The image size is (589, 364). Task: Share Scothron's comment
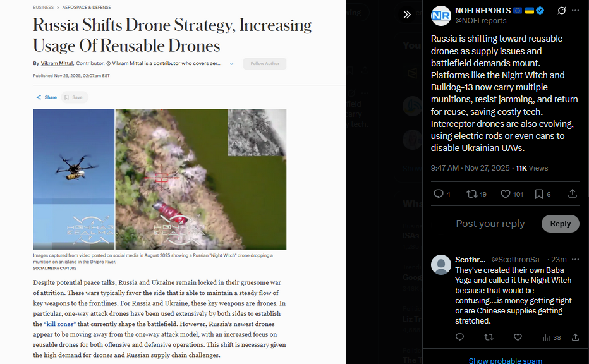[x=575, y=337]
